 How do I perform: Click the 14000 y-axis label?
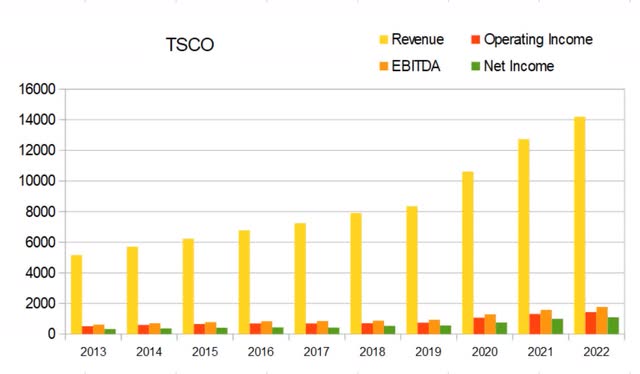[x=37, y=120]
